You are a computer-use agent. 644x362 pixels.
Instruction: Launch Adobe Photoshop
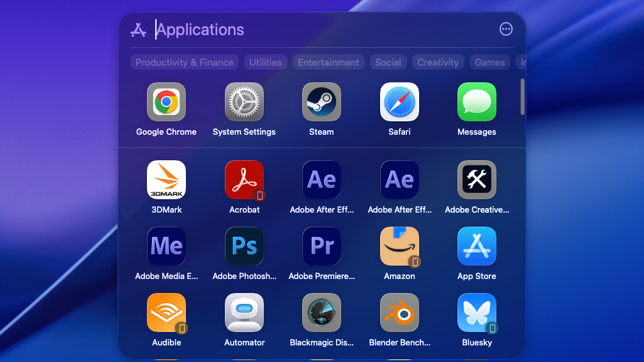[x=244, y=246]
